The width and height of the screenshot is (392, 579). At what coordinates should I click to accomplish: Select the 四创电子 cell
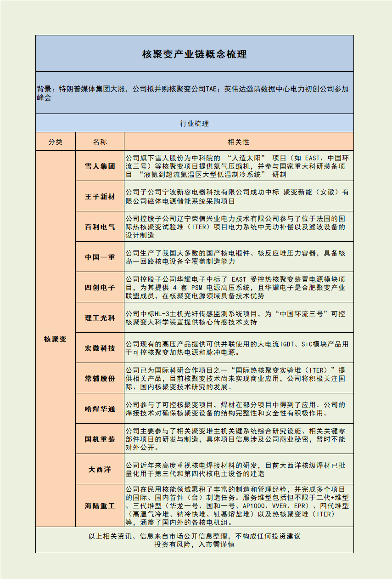point(100,287)
